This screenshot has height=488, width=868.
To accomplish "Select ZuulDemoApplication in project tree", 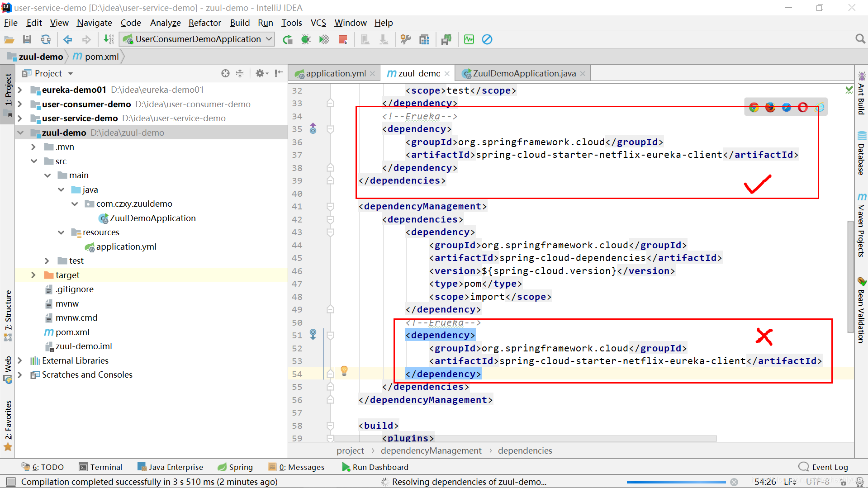I will coord(147,218).
